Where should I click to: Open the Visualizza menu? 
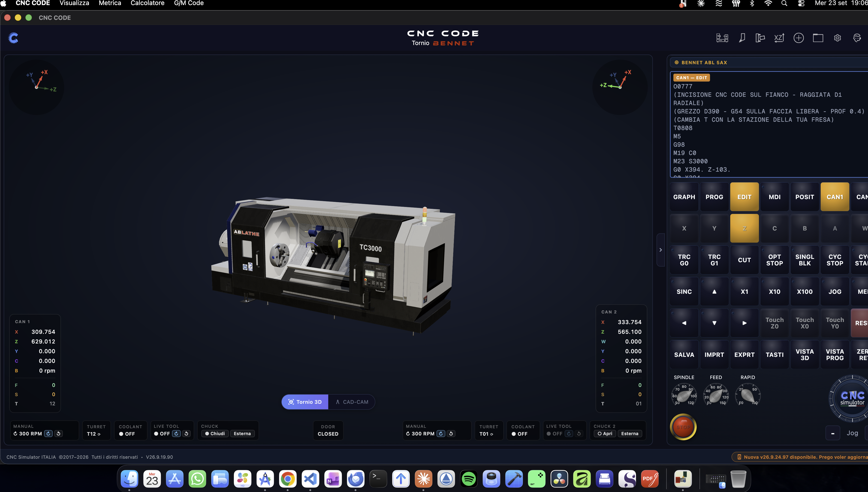coord(74,3)
